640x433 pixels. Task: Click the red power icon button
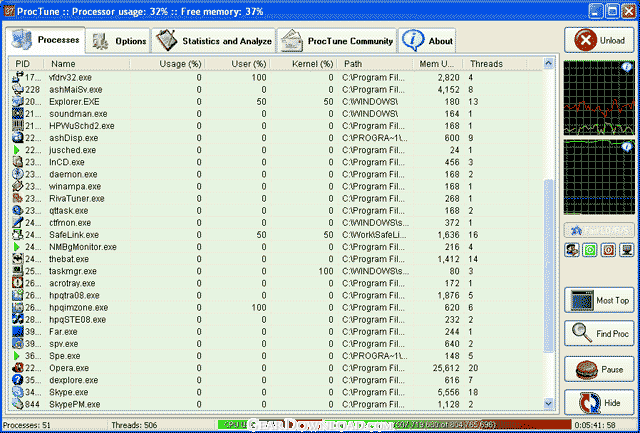pyautogui.click(x=608, y=249)
